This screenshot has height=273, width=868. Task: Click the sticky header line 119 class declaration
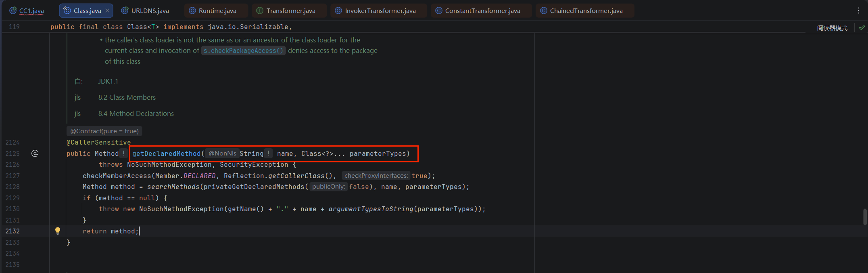click(x=171, y=27)
